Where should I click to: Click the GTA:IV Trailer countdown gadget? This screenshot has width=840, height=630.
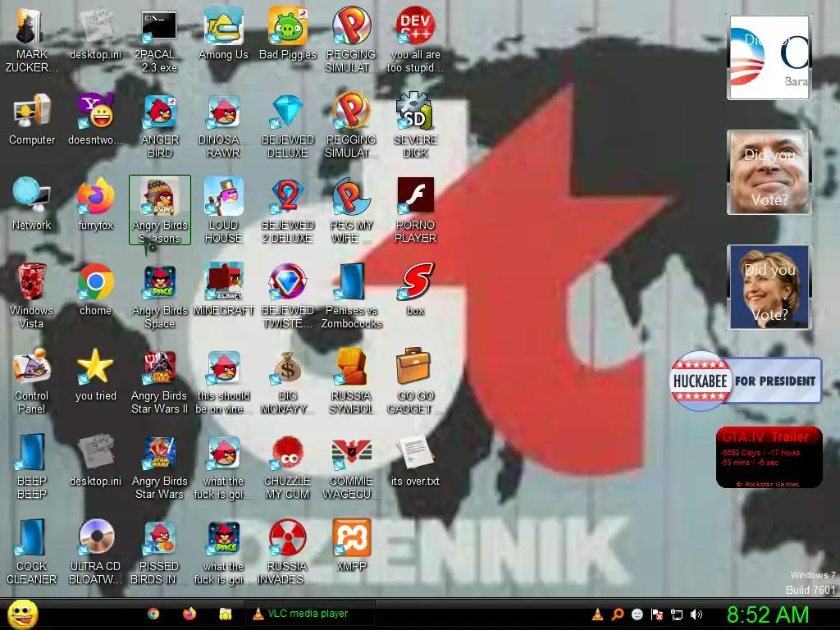tap(769, 457)
